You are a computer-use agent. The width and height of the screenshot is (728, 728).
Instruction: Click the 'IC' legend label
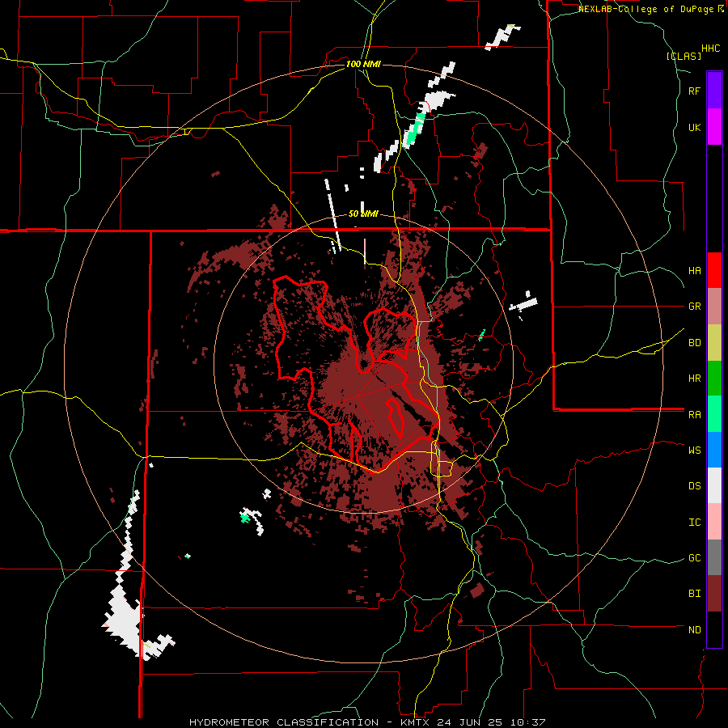694,522
